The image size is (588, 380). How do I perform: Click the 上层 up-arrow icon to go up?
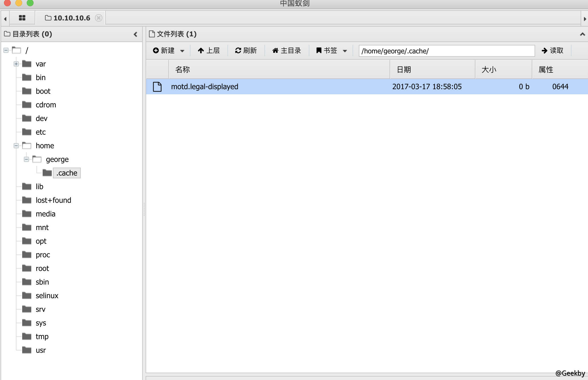[201, 50]
